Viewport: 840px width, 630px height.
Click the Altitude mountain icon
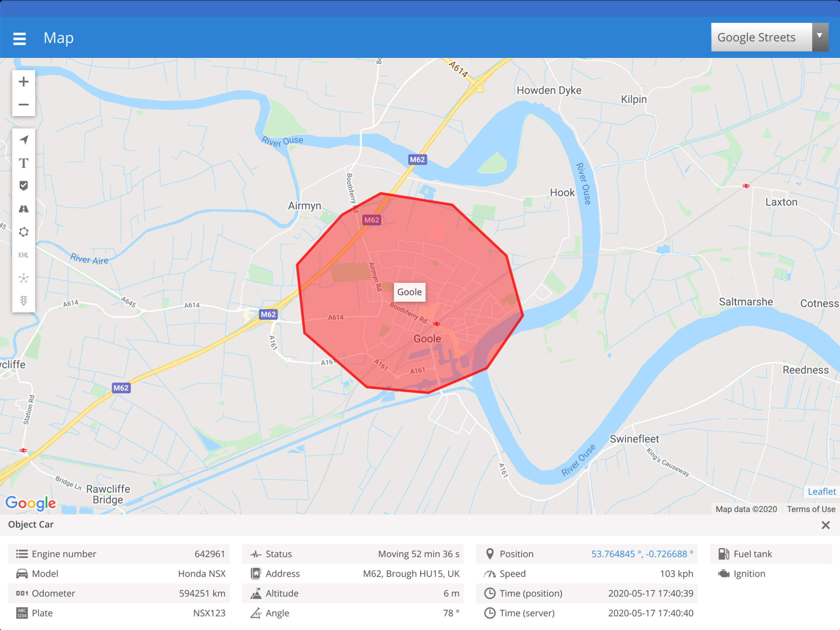click(x=256, y=593)
